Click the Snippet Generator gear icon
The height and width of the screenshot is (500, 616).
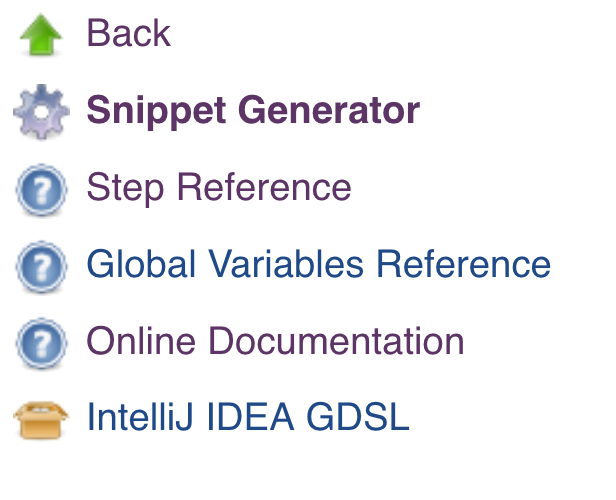click(x=40, y=111)
